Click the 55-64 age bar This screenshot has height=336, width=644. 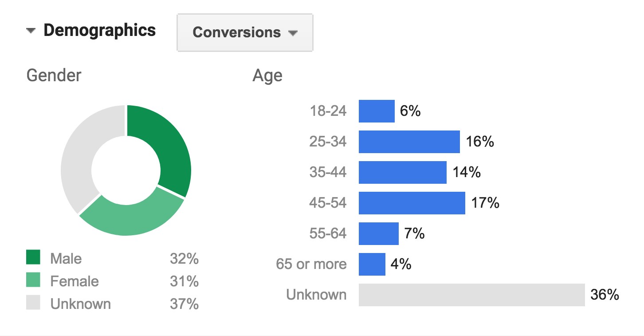pyautogui.click(x=379, y=233)
